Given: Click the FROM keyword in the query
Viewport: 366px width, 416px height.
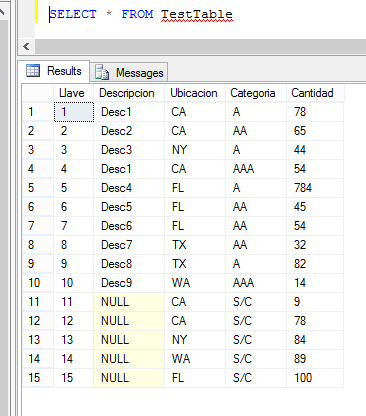Looking at the screenshot, I should [x=137, y=14].
